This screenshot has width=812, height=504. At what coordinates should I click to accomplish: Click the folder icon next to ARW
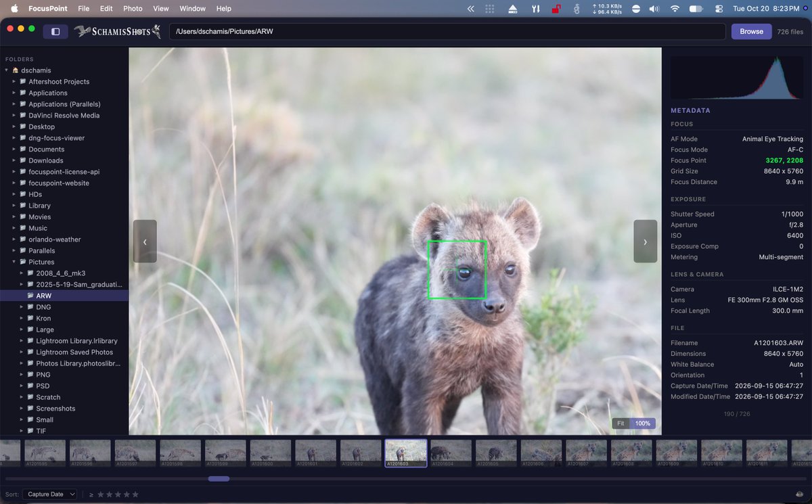click(x=30, y=296)
